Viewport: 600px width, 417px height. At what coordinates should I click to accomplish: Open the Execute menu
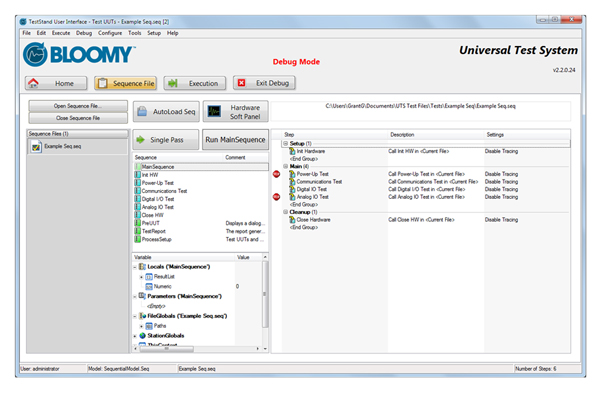pyautogui.click(x=58, y=33)
